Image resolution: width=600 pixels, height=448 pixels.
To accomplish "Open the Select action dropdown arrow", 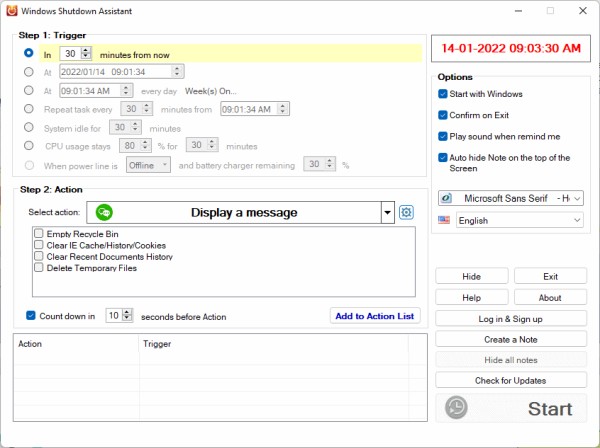I will pyautogui.click(x=388, y=212).
